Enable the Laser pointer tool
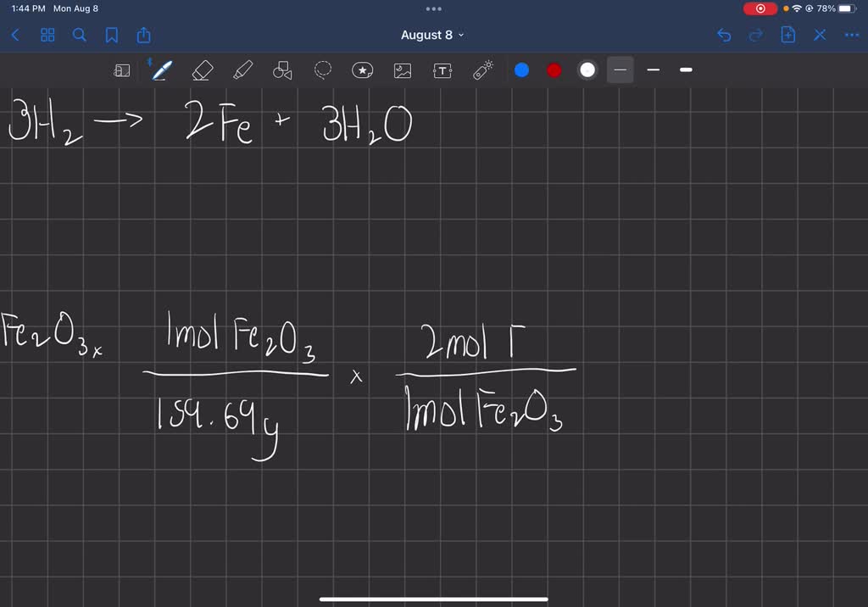The width and height of the screenshot is (868, 607). coord(483,70)
